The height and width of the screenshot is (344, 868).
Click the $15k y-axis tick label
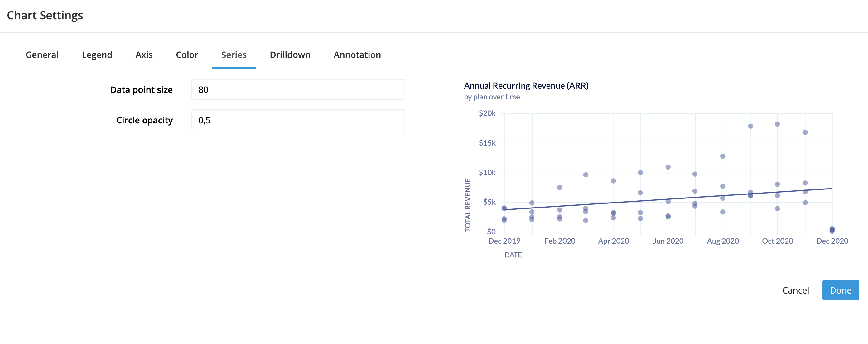click(487, 143)
